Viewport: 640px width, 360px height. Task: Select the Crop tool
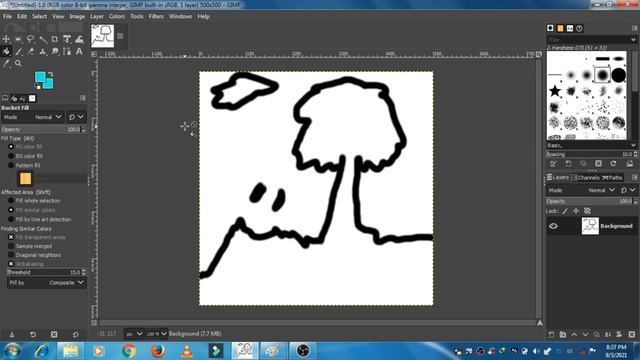[x=55, y=39]
